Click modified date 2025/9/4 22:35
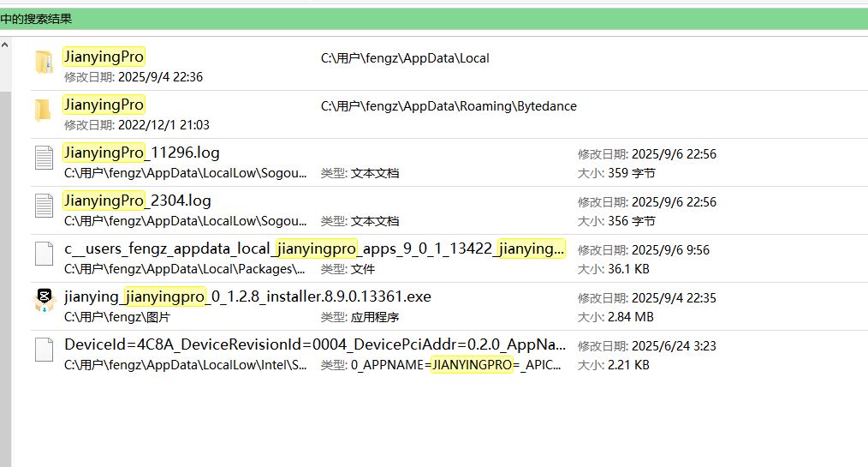The width and height of the screenshot is (868, 467). [674, 298]
